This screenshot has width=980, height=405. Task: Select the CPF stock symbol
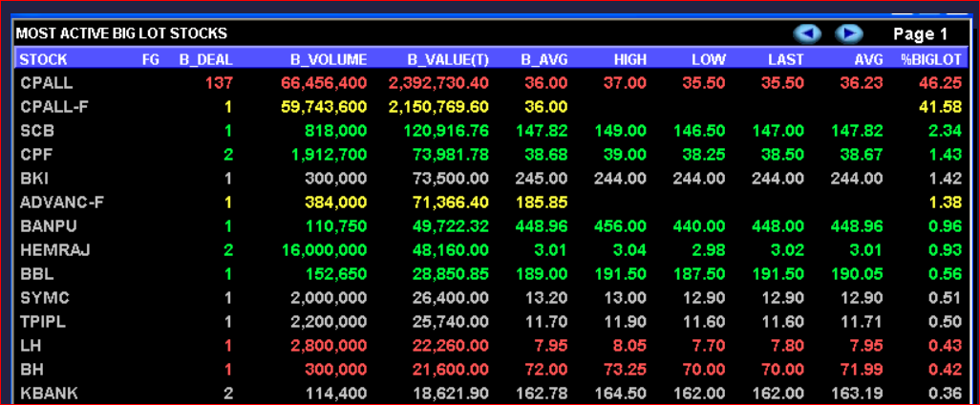(x=37, y=155)
